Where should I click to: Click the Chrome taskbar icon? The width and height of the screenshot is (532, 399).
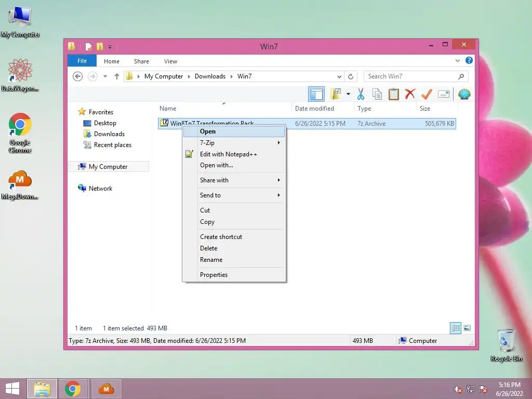pyautogui.click(x=73, y=389)
